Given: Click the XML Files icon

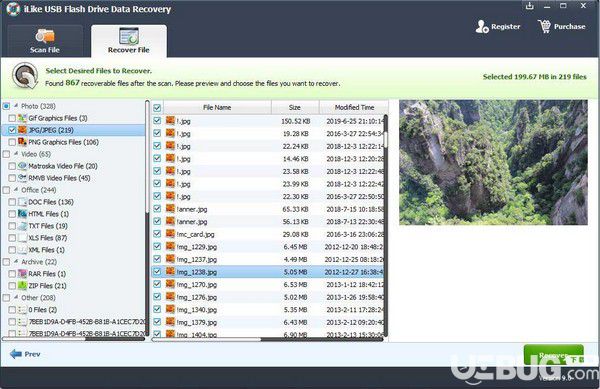Looking at the screenshot, I should tap(23, 250).
